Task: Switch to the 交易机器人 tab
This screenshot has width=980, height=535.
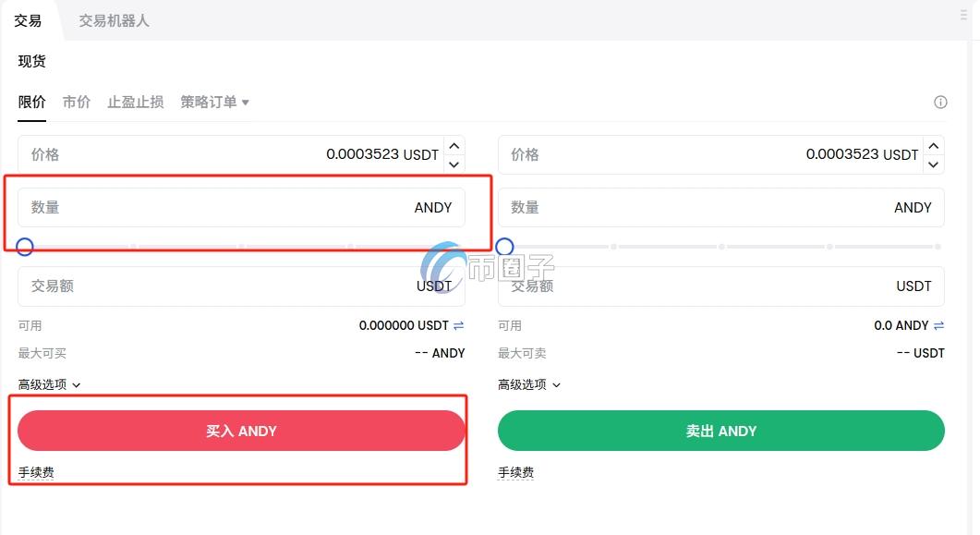Action: [113, 18]
